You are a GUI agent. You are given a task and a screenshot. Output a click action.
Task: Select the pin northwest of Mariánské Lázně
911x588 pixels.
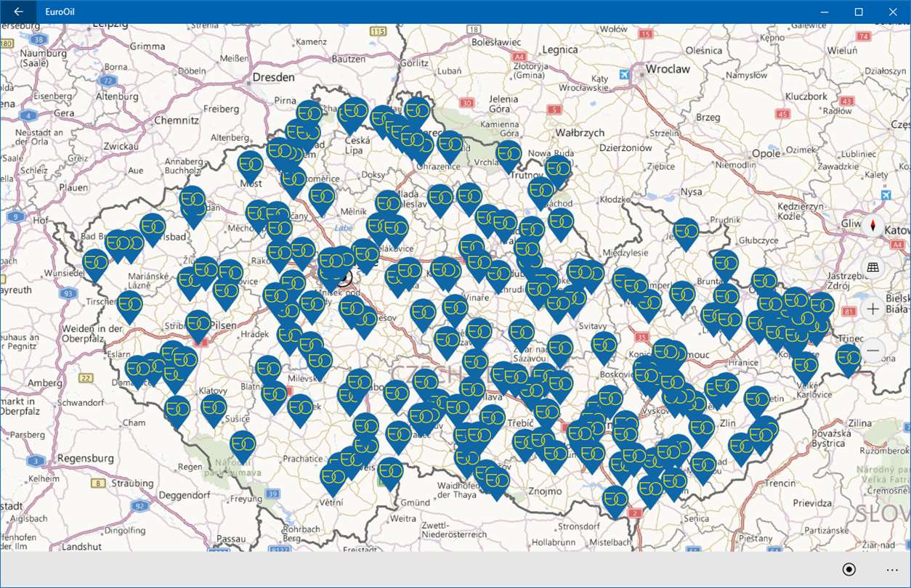pyautogui.click(x=95, y=265)
